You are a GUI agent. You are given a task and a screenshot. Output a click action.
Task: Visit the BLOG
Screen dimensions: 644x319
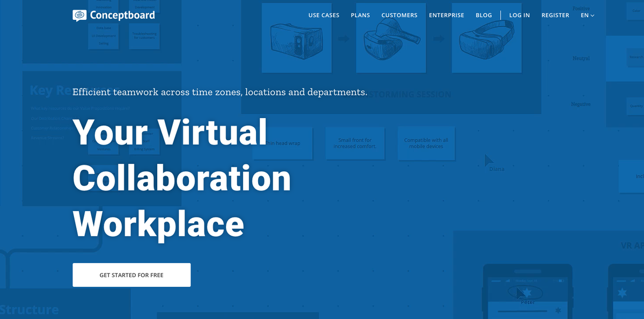(x=484, y=15)
